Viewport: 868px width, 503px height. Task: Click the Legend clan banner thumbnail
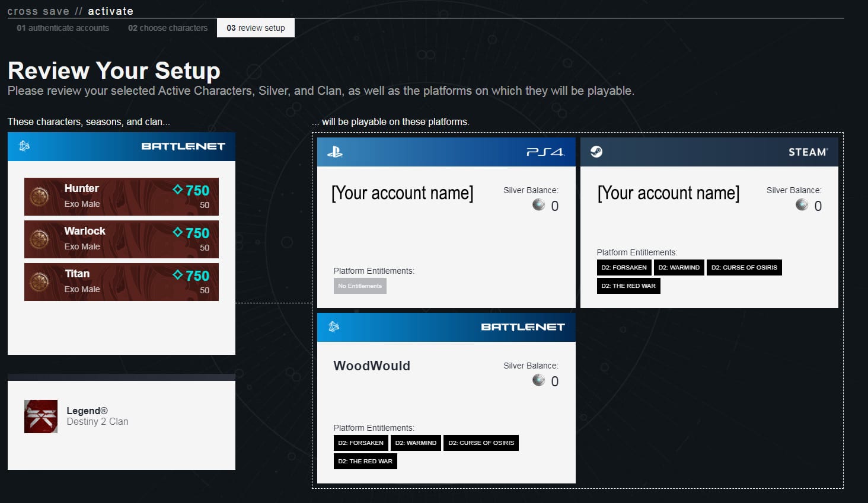tap(41, 417)
